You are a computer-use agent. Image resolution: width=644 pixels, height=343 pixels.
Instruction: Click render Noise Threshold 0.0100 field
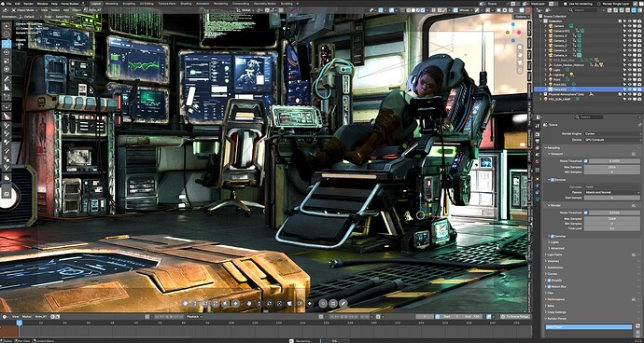615,213
